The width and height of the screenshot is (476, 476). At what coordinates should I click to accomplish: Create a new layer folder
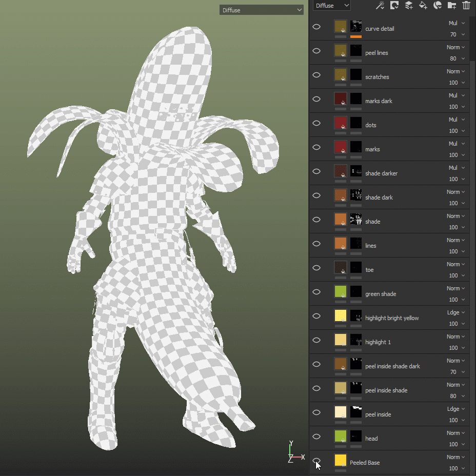[x=452, y=6]
